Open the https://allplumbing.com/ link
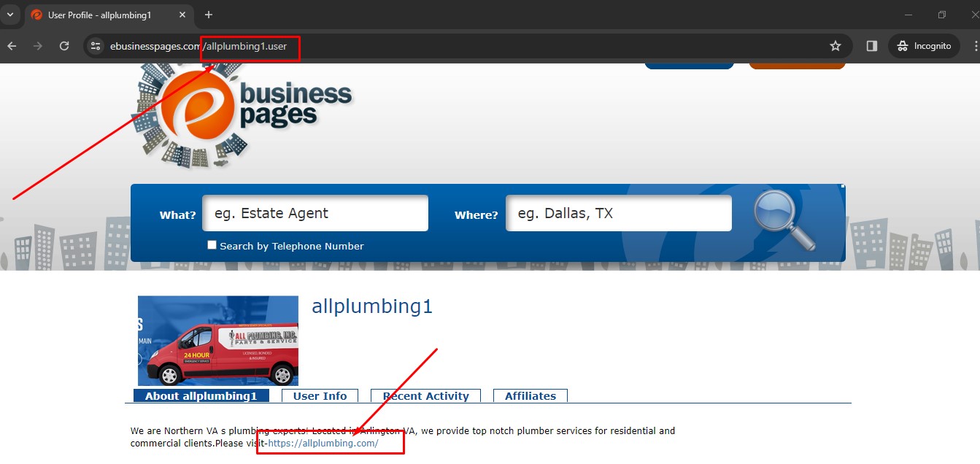 (323, 443)
